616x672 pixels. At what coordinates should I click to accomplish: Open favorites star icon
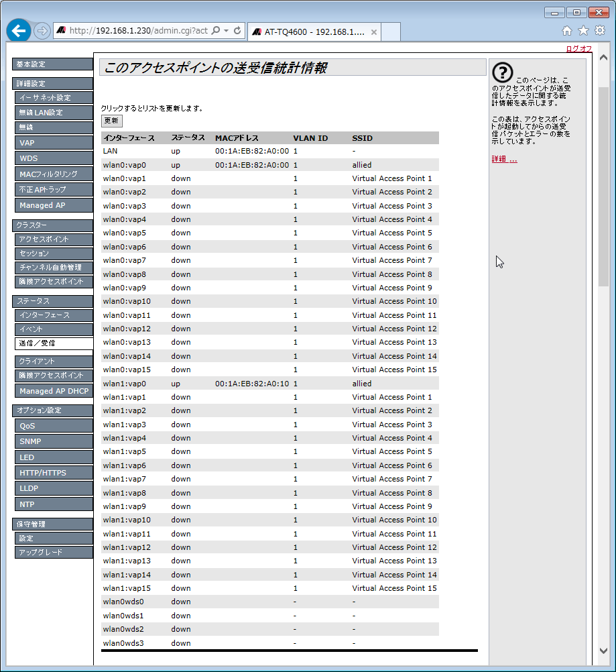(583, 30)
